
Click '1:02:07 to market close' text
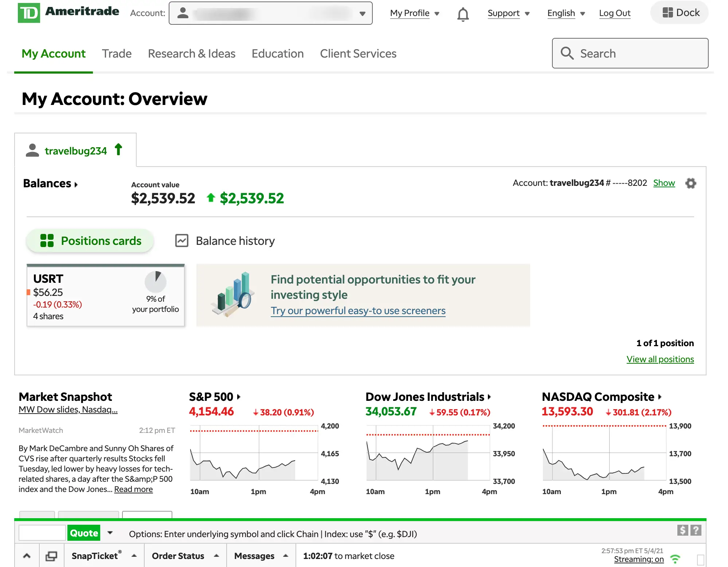pyautogui.click(x=349, y=556)
